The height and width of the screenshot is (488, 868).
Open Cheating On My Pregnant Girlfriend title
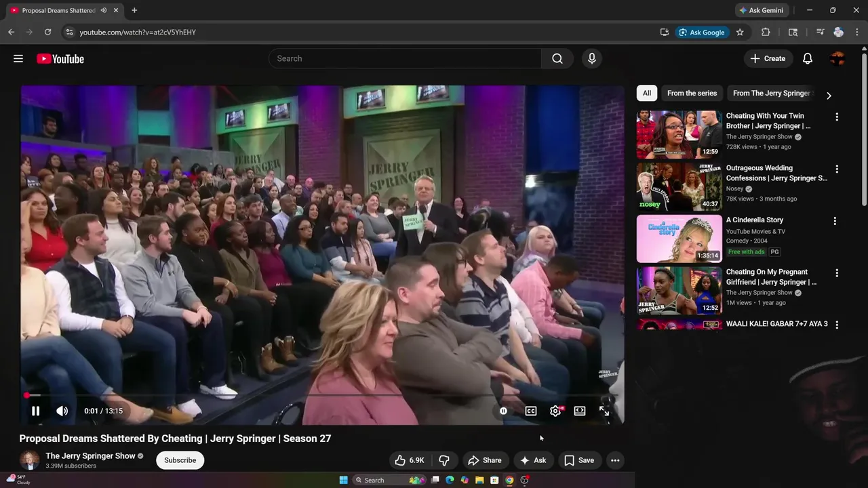771,277
